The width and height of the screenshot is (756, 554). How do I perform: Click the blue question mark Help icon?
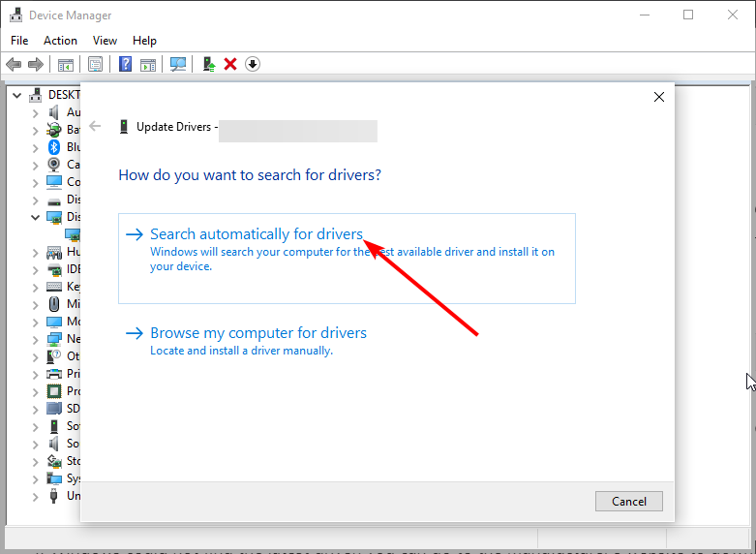pos(126,64)
